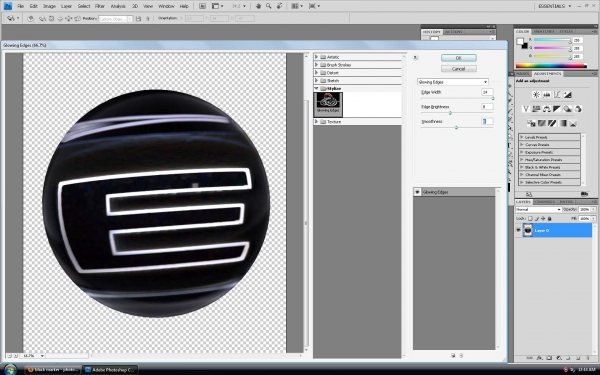This screenshot has height=375, width=600.
Task: Toggle lock transparent pixels in Layers panel
Action: click(x=530, y=218)
